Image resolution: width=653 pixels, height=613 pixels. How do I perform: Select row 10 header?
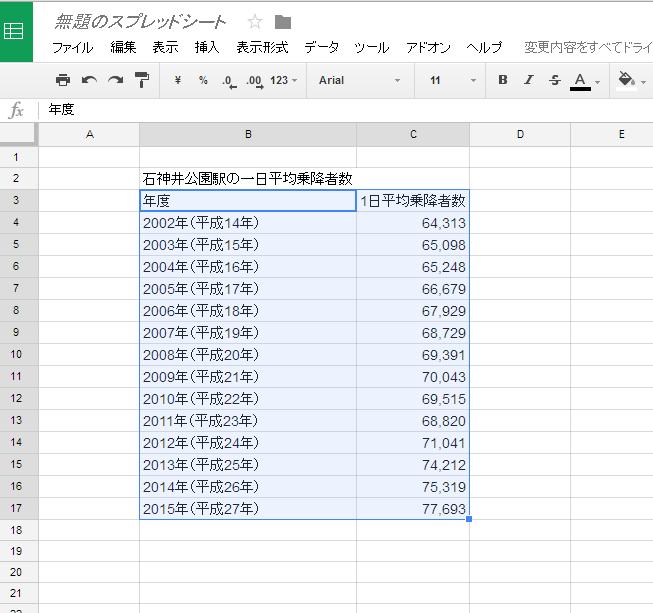[18, 354]
